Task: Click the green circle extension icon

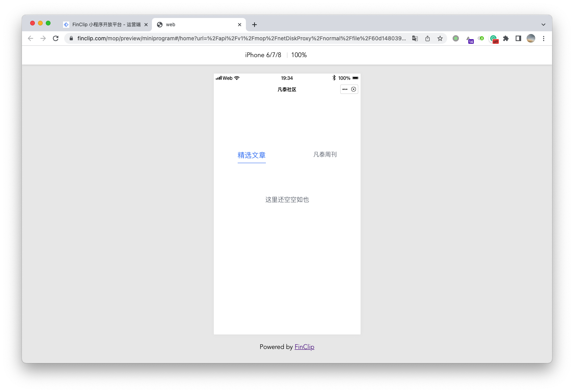Action: pyautogui.click(x=456, y=38)
